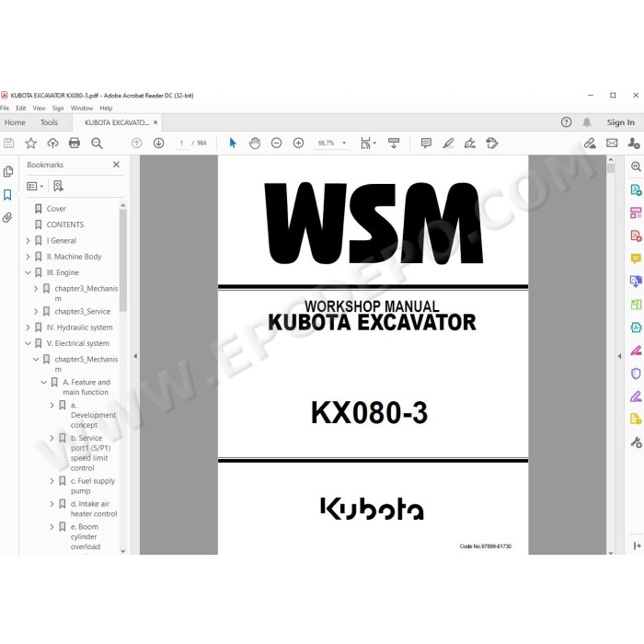Screen dimensions: 644x644
Task: Expand the IV. Hydraulic system bookmark
Action: click(28, 328)
